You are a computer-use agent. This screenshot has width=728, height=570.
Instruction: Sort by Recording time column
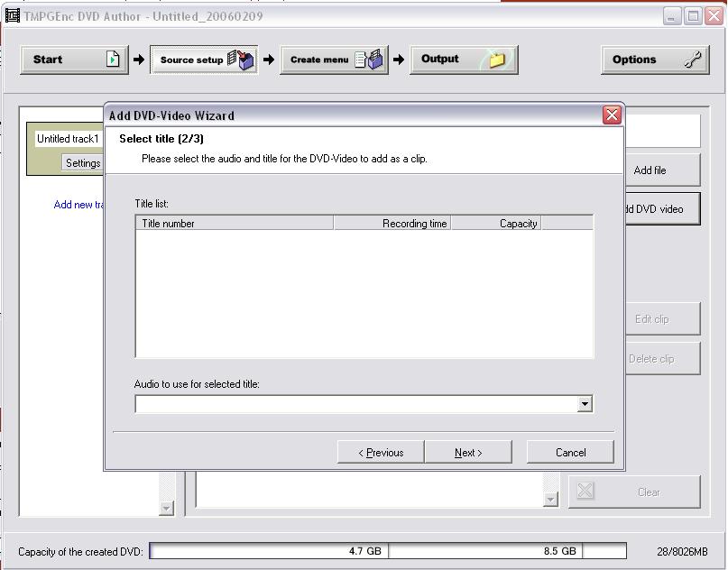point(392,224)
